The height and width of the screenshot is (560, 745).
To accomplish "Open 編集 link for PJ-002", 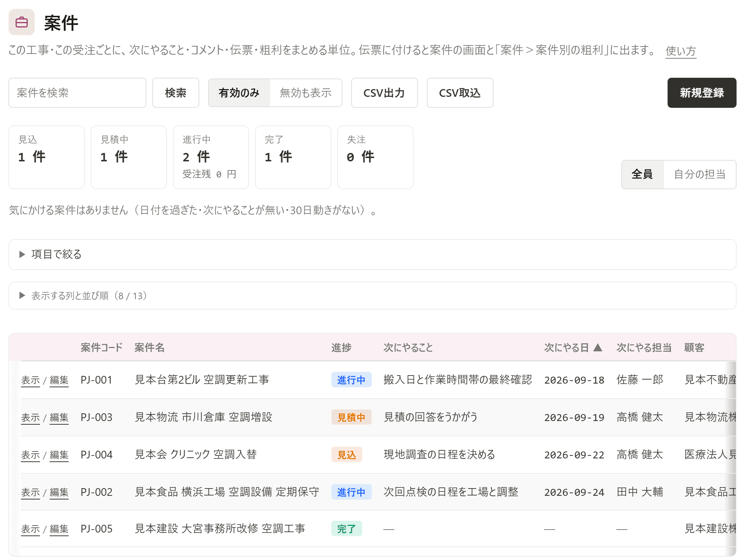I will (x=59, y=493).
